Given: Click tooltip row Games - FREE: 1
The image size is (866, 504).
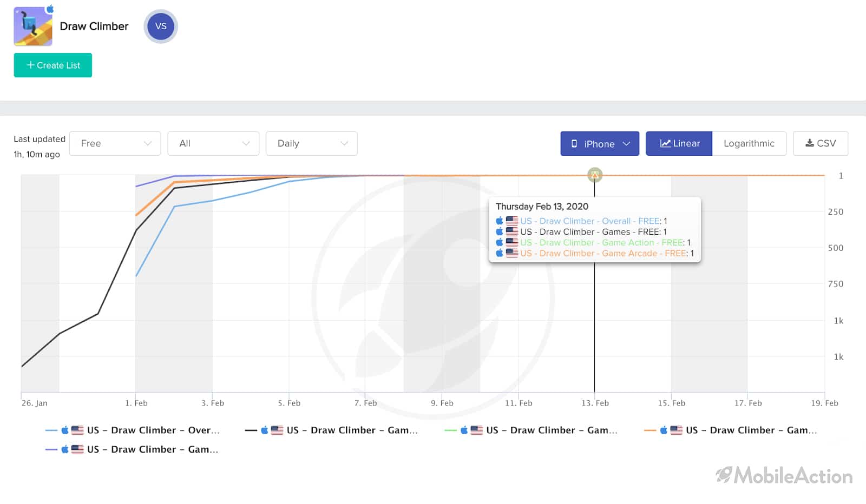Looking at the screenshot, I should pyautogui.click(x=581, y=232).
